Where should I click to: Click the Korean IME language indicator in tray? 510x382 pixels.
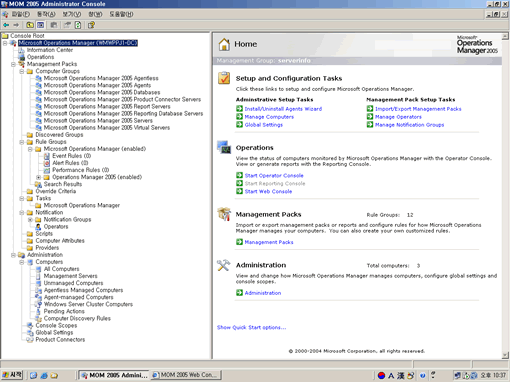(381, 376)
